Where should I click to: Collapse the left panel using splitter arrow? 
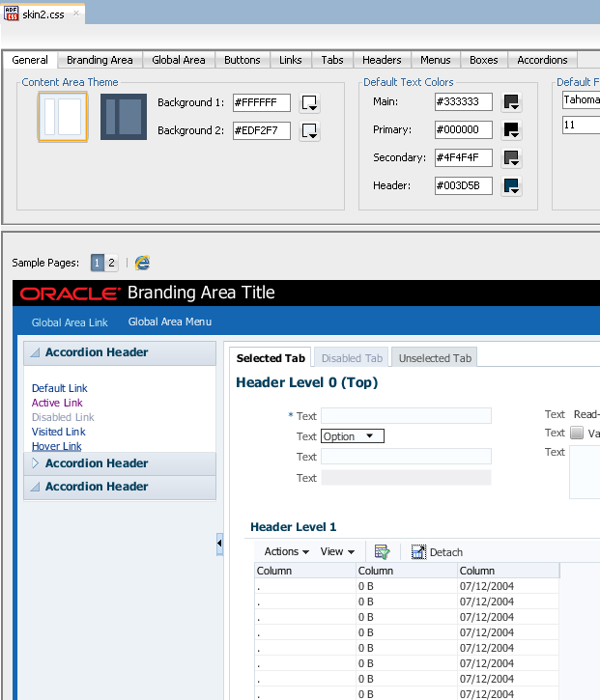[219, 545]
